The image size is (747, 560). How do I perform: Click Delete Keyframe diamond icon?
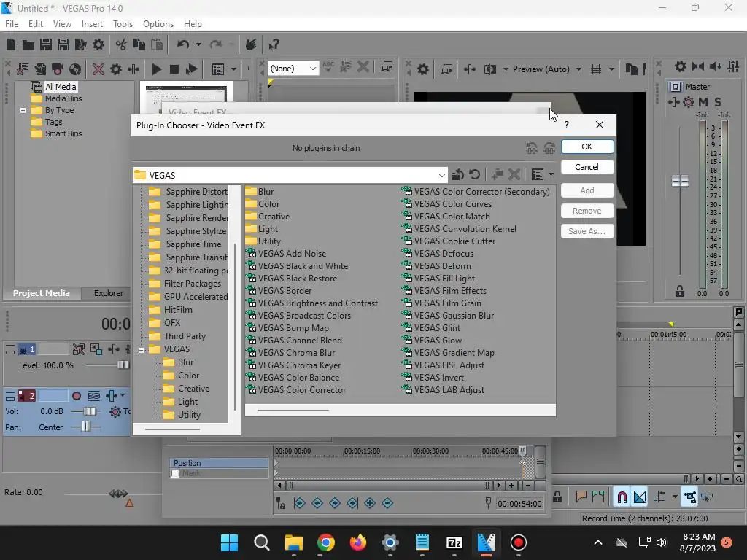387,503
